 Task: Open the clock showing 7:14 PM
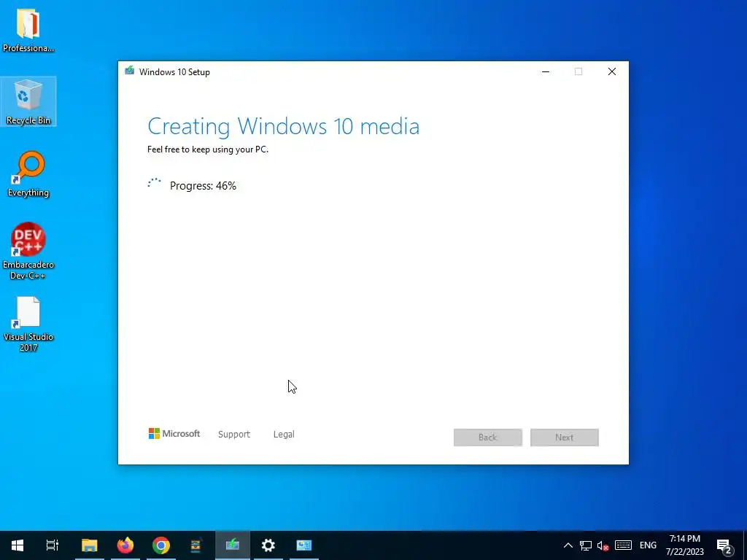(684, 545)
